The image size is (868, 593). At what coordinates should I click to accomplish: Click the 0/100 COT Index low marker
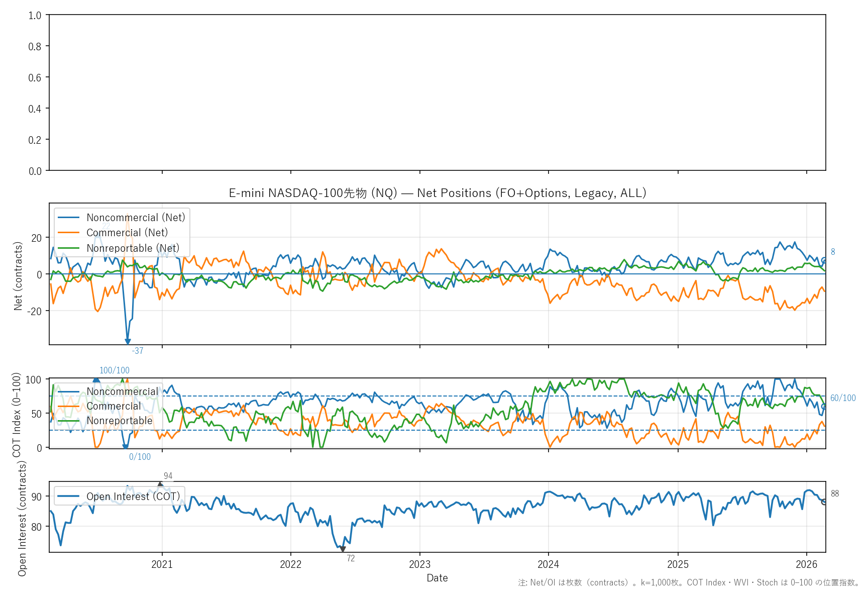pyautogui.click(x=126, y=446)
